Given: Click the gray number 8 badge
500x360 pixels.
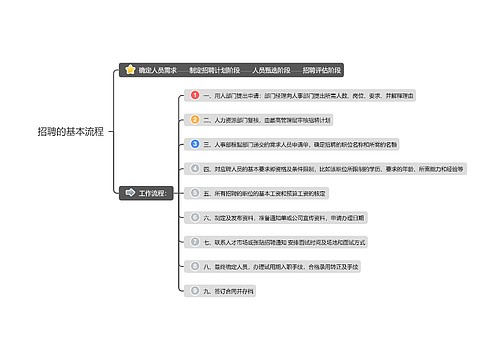Looking at the screenshot, I should (195, 266).
